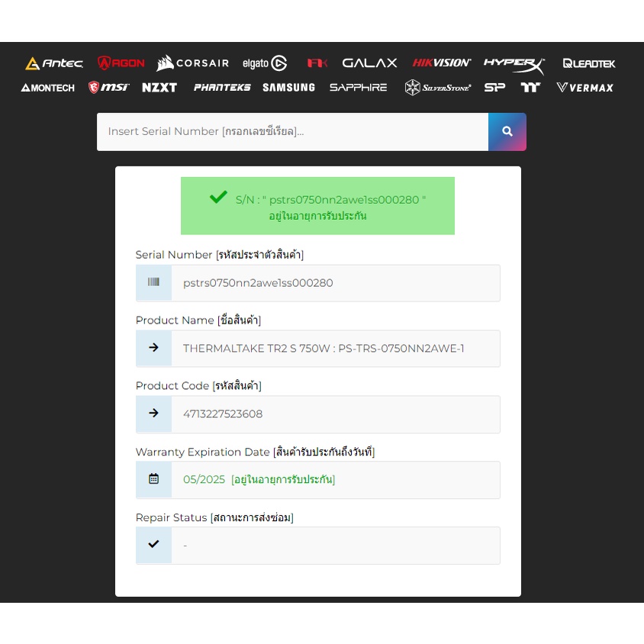Select the Sapphire brand logo
This screenshot has width=644, height=644.
click(x=358, y=87)
